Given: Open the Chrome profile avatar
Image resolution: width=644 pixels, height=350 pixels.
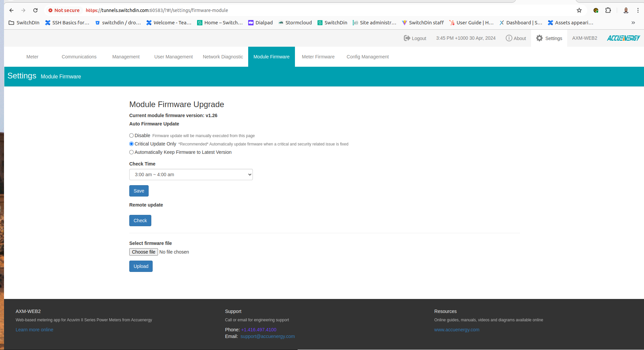Looking at the screenshot, I should pos(626,10).
